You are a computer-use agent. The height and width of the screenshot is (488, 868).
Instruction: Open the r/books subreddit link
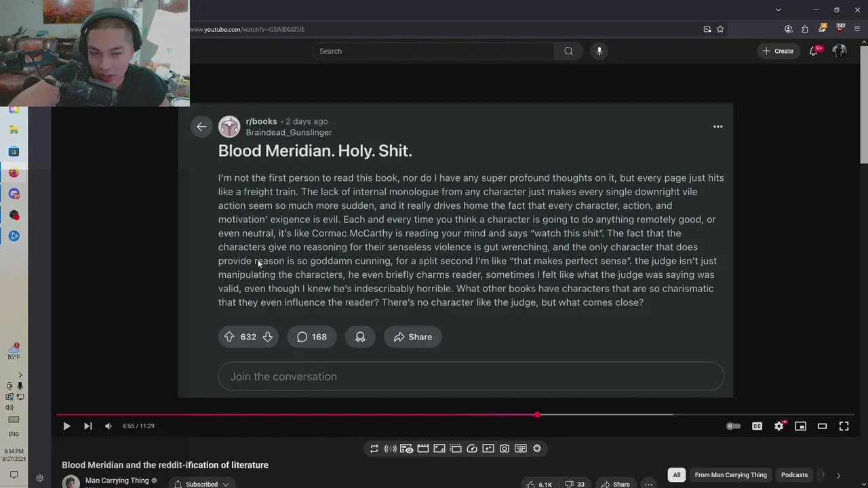point(261,121)
